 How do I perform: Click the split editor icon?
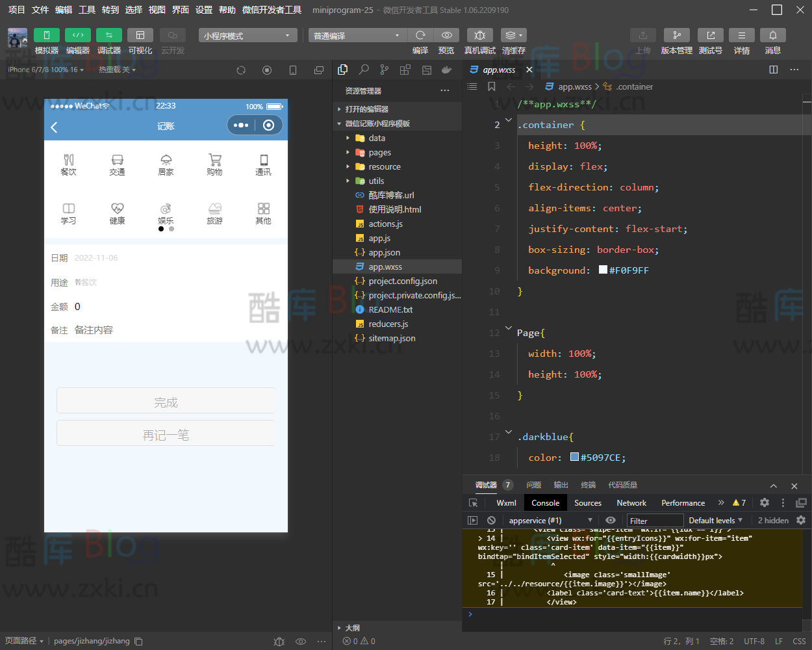click(773, 70)
